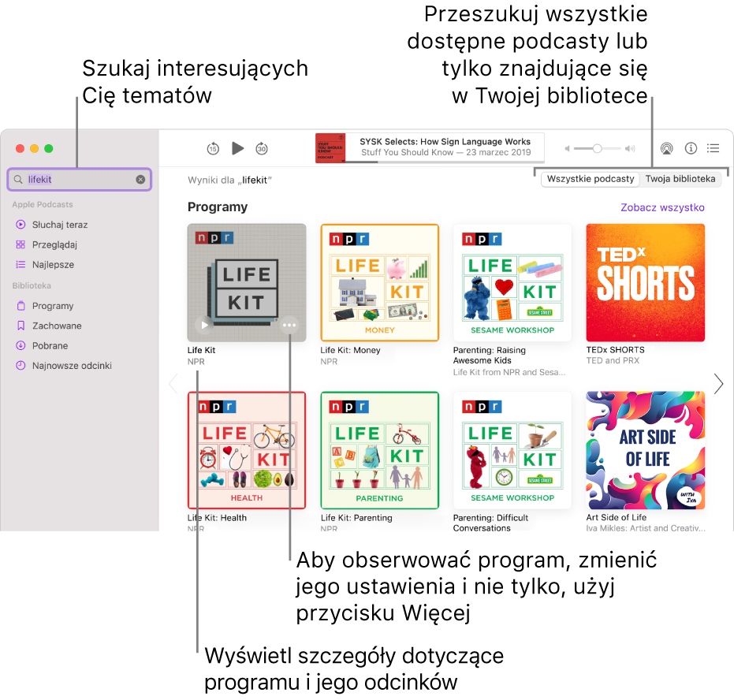Open the Life Kit show artwork
Screen dimensions: 734x700
coord(247,283)
